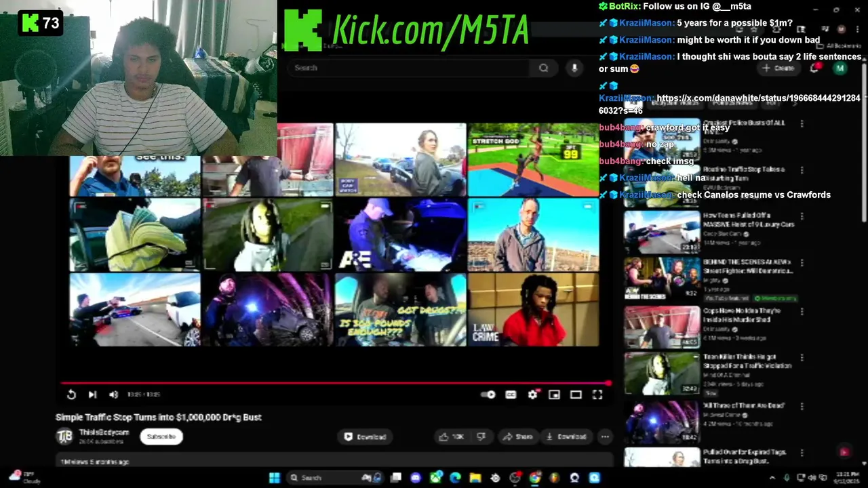The image size is (868, 488).
Task: Open options for Murder Shed video
Action: [802, 312]
